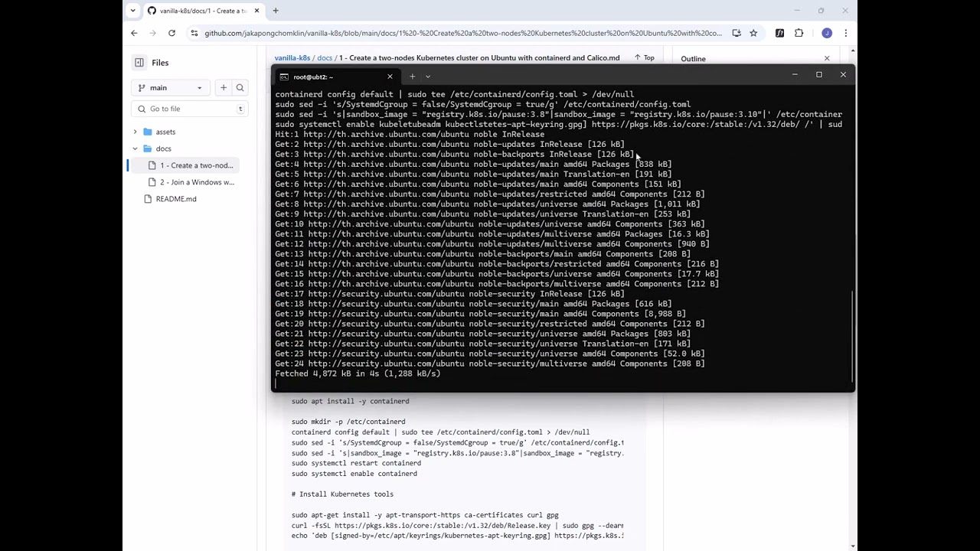
Task: Open the docs folder
Action: click(163, 148)
